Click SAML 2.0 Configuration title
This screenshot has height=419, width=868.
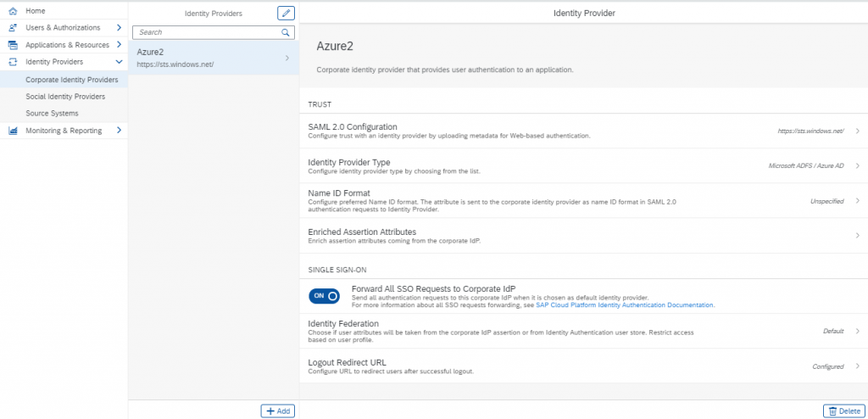point(353,127)
